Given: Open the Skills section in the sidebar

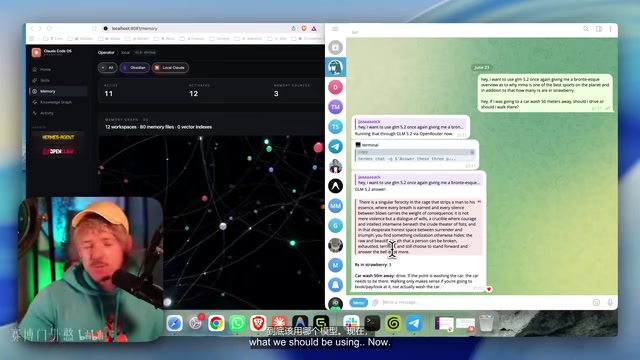Looking at the screenshot, I should [45, 80].
